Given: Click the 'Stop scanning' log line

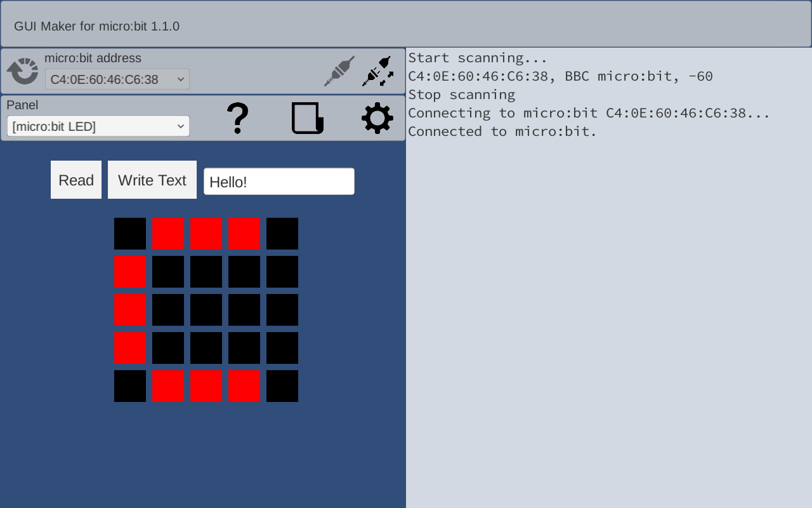Looking at the screenshot, I should point(462,95).
